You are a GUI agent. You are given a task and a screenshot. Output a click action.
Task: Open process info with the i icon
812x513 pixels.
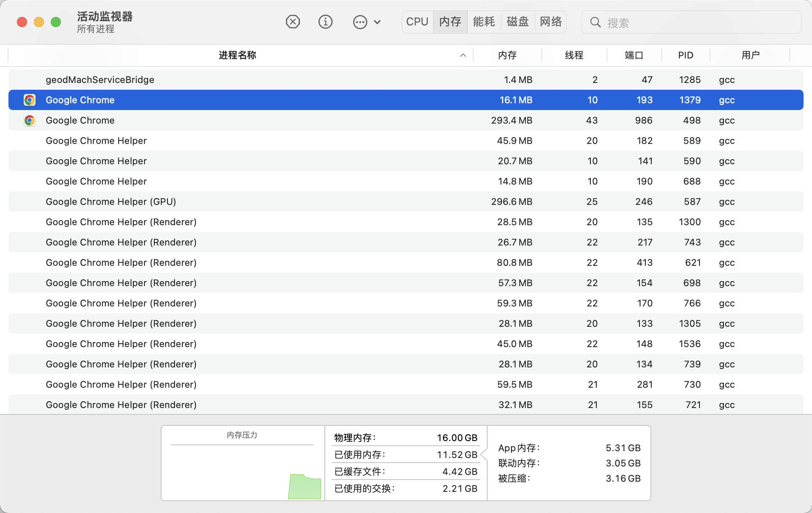click(x=325, y=22)
